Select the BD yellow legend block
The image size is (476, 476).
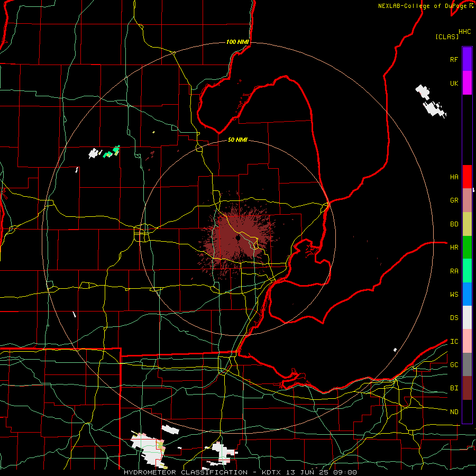467,224
